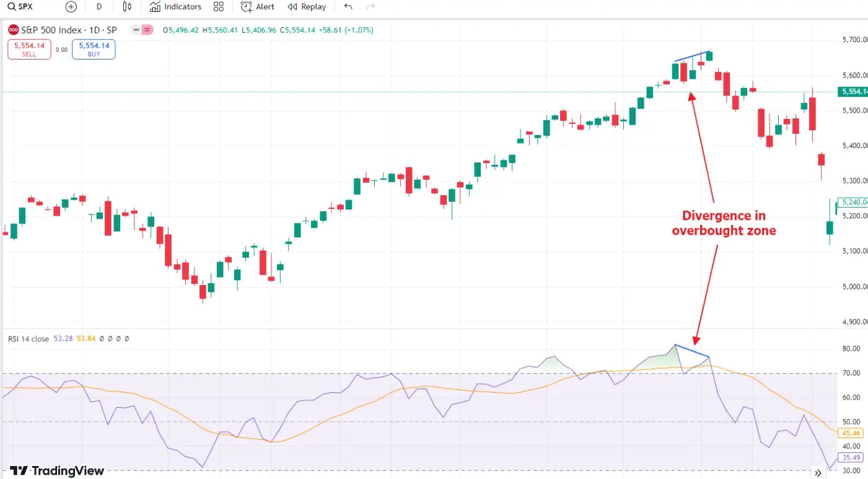Click the +58.61 (+1.07%) change value
The width and height of the screenshot is (868, 479).
click(x=346, y=30)
